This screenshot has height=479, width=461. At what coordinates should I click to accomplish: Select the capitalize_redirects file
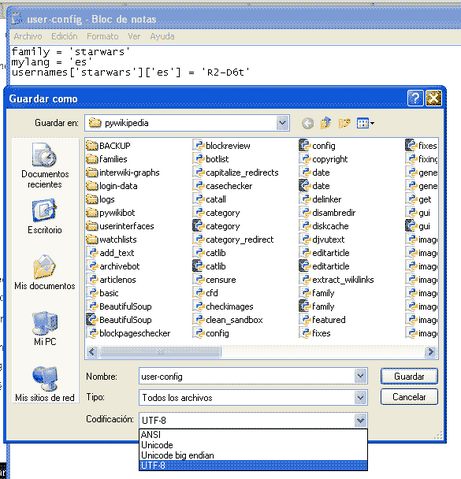click(235, 172)
